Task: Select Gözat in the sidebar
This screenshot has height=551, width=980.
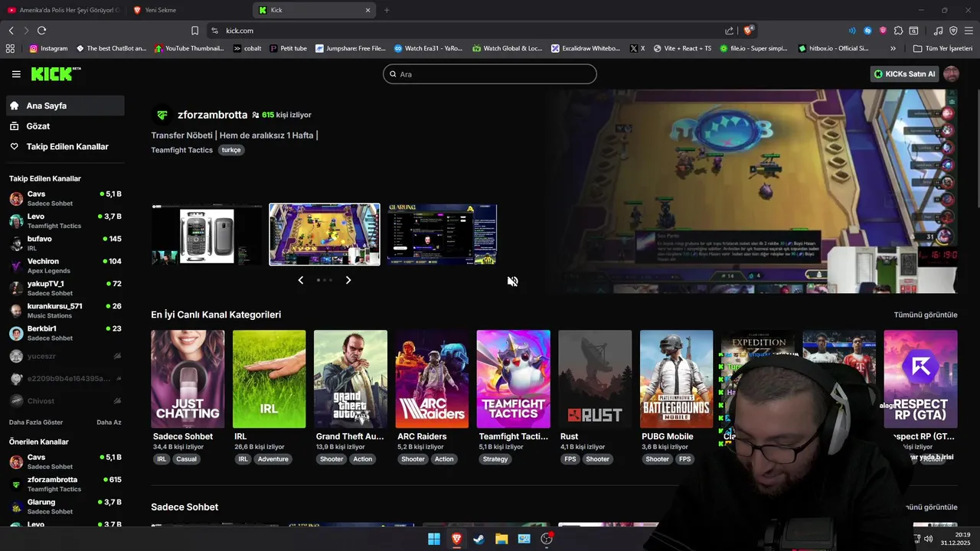Action: (65, 126)
